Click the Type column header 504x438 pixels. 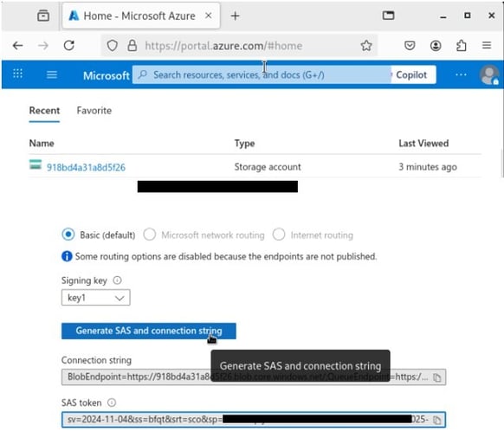[244, 144]
